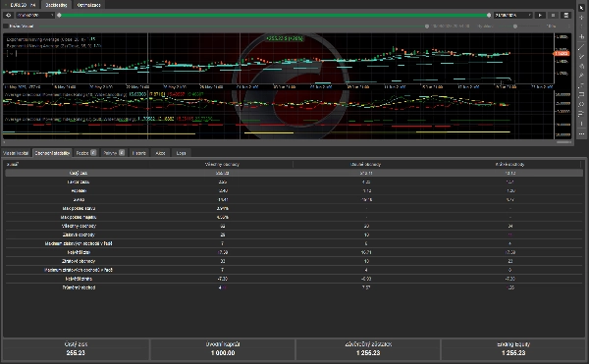Select the Fibonacci retracement tool
This screenshot has width=589, height=364.
pos(581,85)
